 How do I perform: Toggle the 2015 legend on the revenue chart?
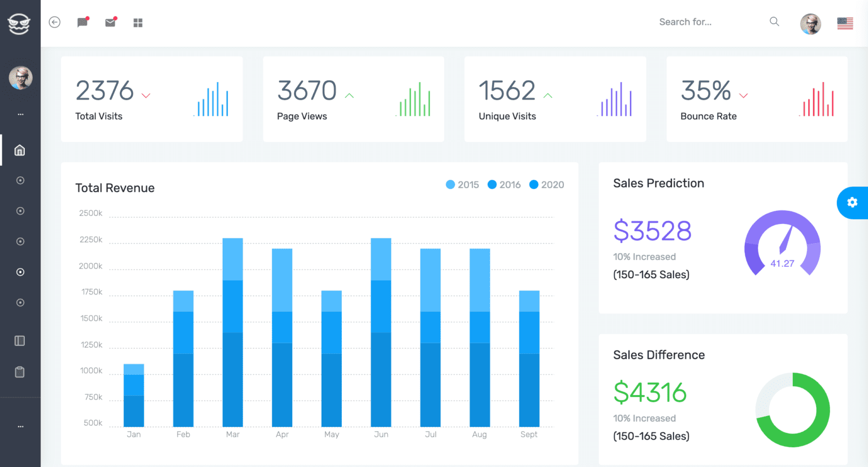[x=462, y=184]
